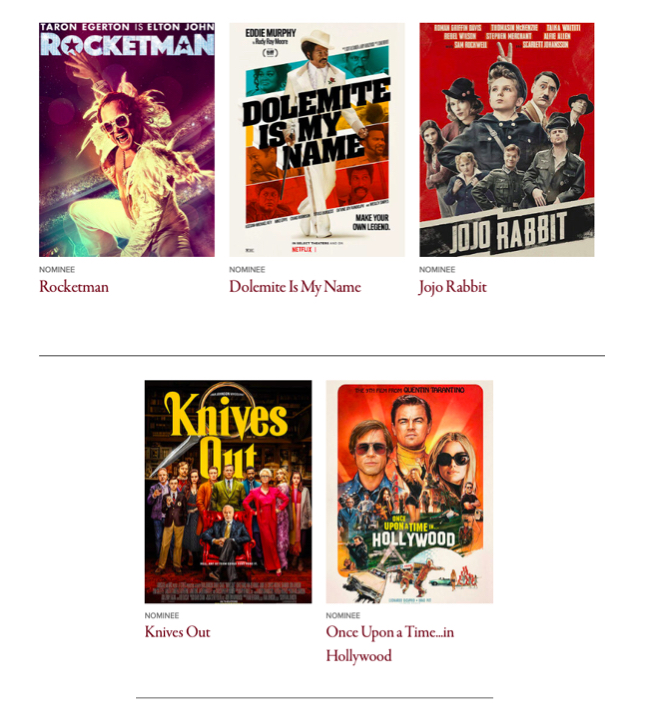Screen dimensions: 645x706
Task: Select the Jojo Rabbit poster image
Action: click(x=507, y=140)
